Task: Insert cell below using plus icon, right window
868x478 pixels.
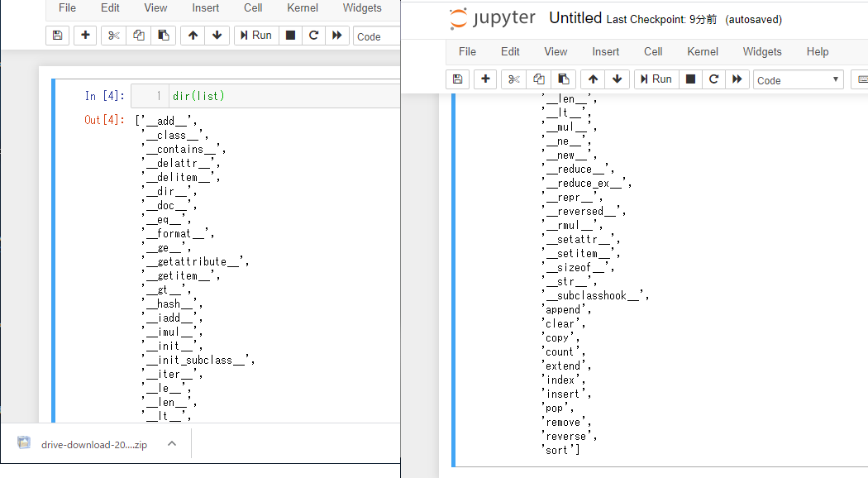Action: (x=485, y=79)
